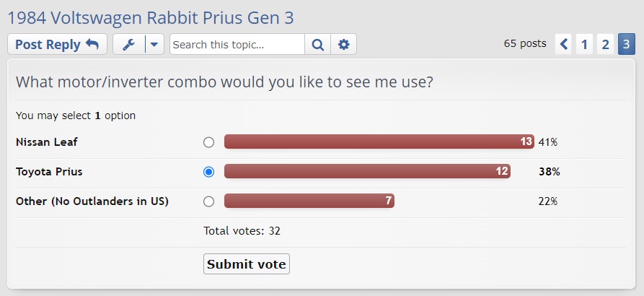This screenshot has height=296, width=644.
Task: Click the Search this topic field
Action: point(237,45)
